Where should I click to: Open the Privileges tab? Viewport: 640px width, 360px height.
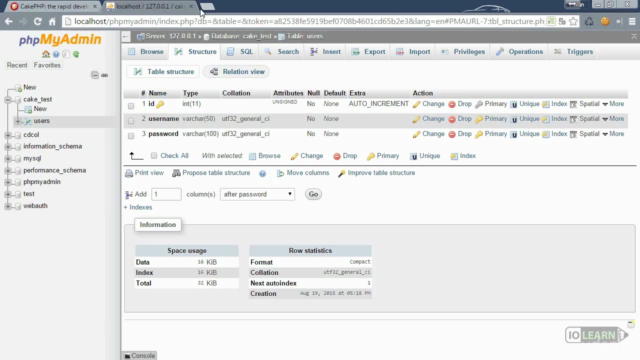point(463,52)
